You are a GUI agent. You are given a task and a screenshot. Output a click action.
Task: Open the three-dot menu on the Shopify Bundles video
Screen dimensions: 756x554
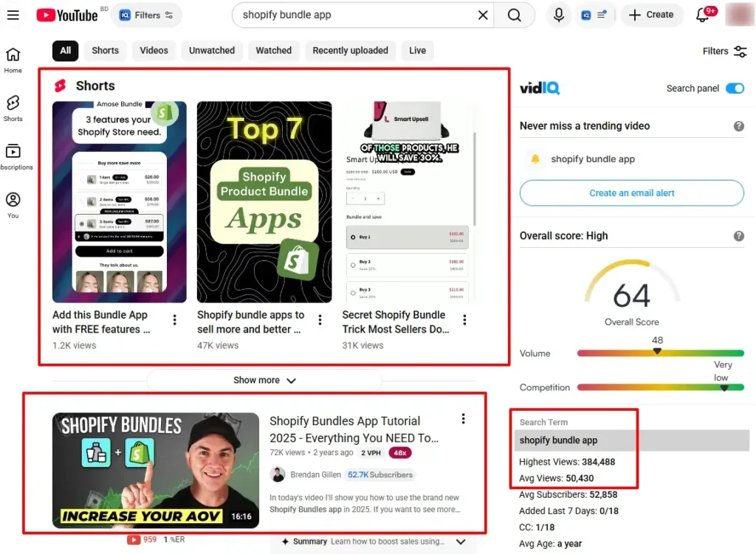click(x=463, y=418)
